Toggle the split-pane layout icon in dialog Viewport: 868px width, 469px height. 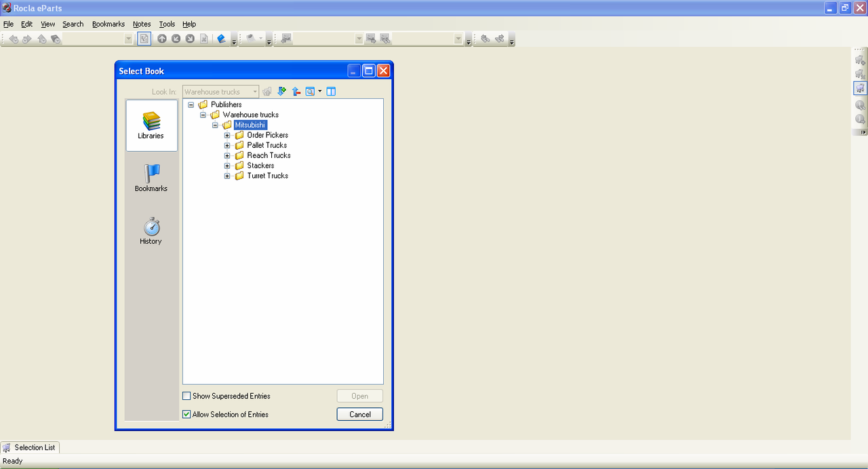(331, 91)
